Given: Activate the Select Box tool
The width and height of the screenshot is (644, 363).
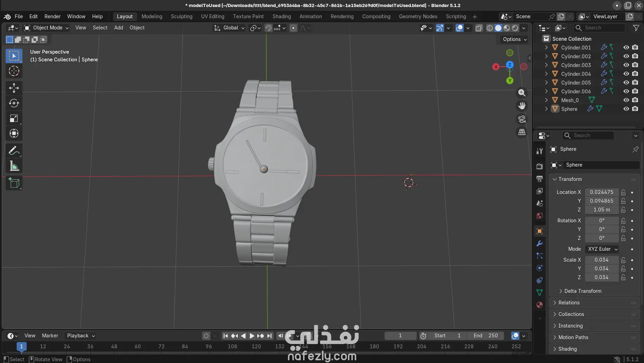Looking at the screenshot, I should (x=14, y=56).
